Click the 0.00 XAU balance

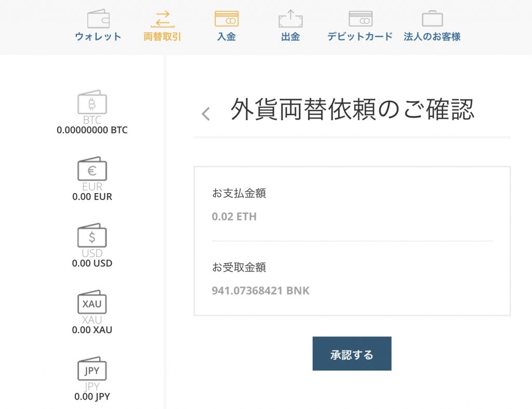click(92, 330)
